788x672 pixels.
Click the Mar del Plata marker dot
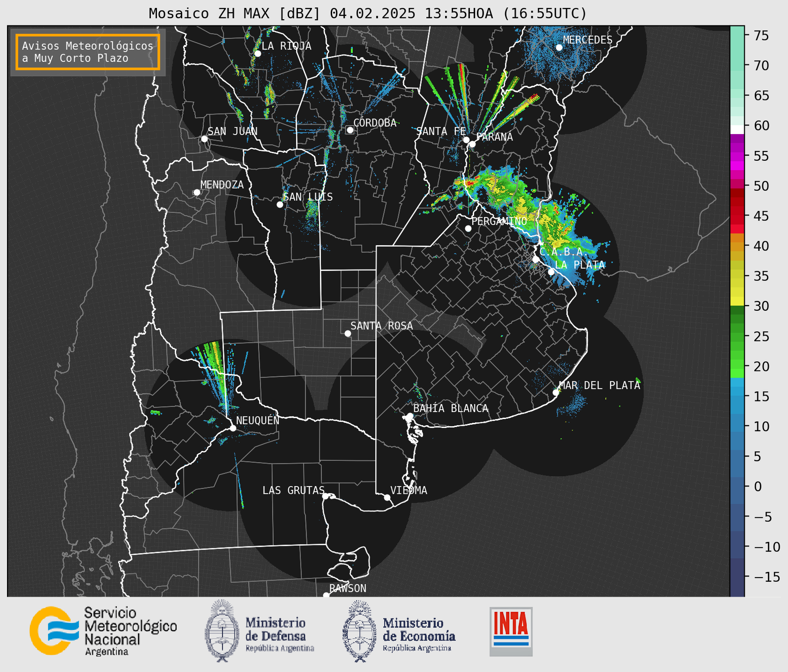(x=555, y=393)
